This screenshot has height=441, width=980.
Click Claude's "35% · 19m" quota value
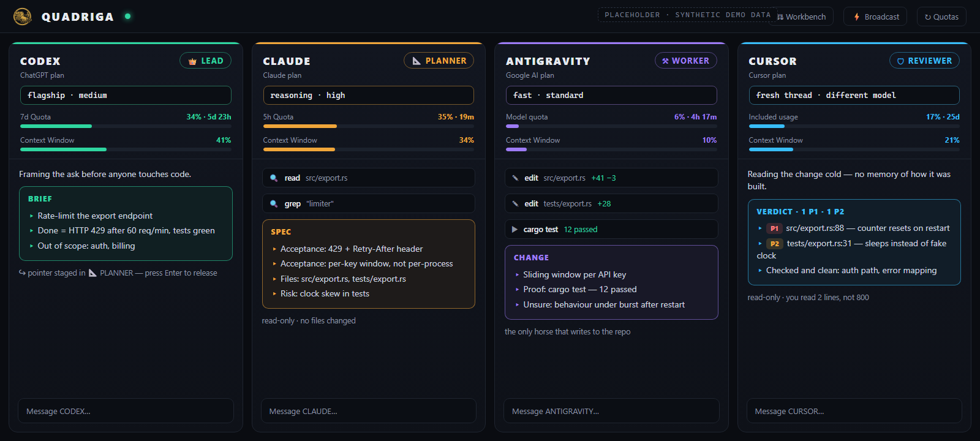(456, 117)
